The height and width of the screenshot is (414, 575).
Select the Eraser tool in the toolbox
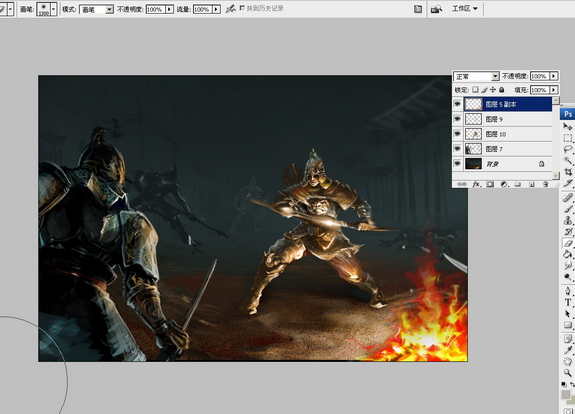click(568, 243)
